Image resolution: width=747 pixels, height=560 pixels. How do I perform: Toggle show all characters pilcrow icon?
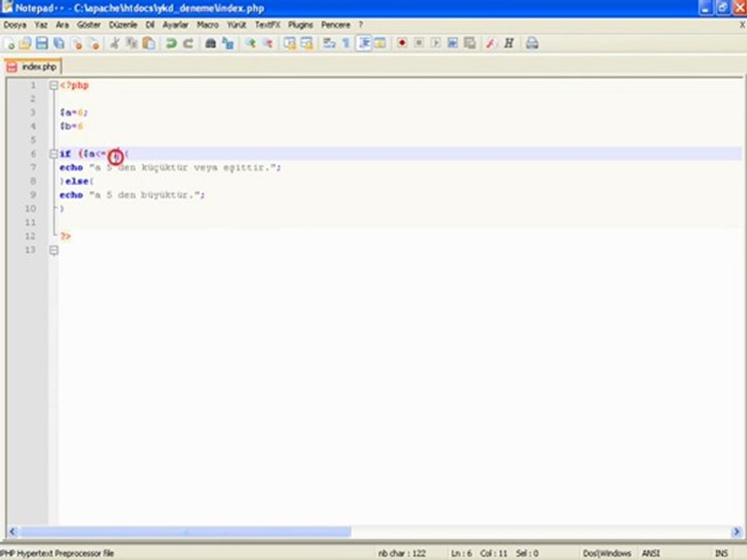point(346,44)
